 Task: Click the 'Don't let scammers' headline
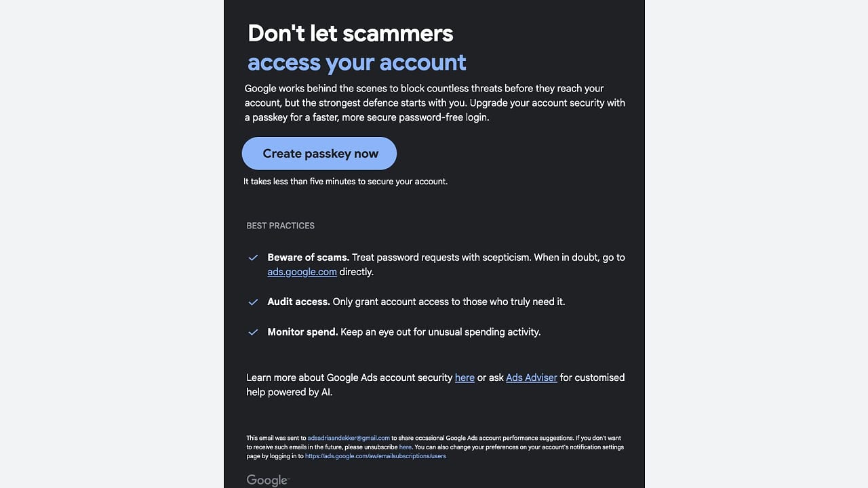pyautogui.click(x=350, y=33)
